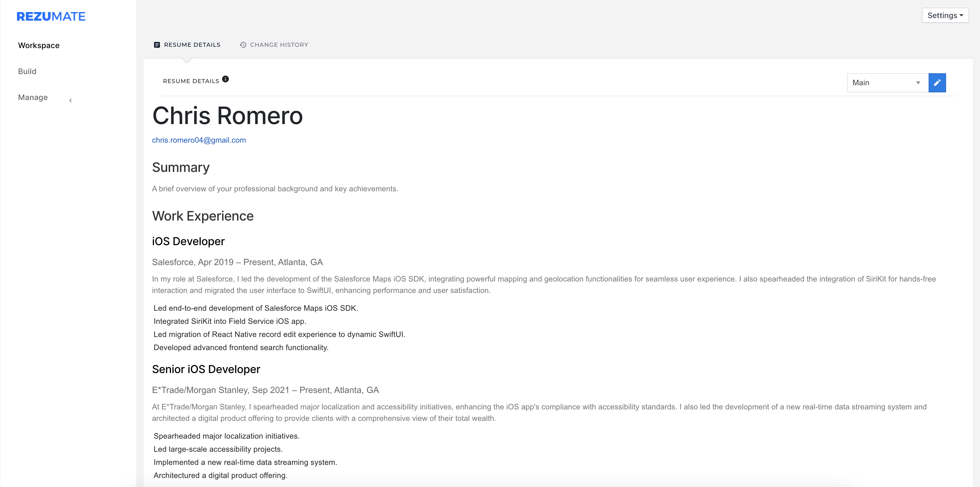Click 'Led end-to-end development of Salesforce Maps' bullet

[256, 308]
